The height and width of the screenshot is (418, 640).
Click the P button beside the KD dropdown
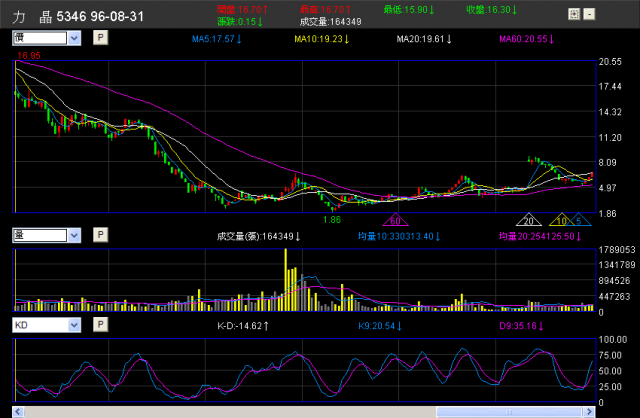click(100, 325)
